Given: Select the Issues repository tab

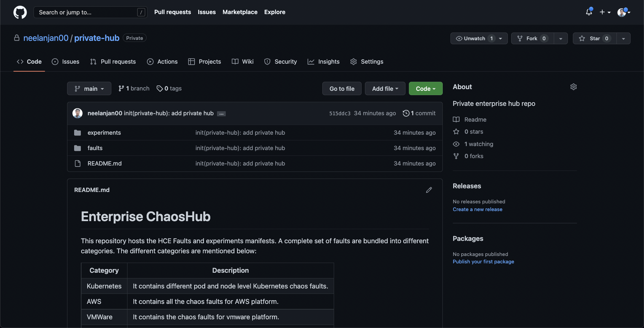Looking at the screenshot, I should tap(66, 62).
